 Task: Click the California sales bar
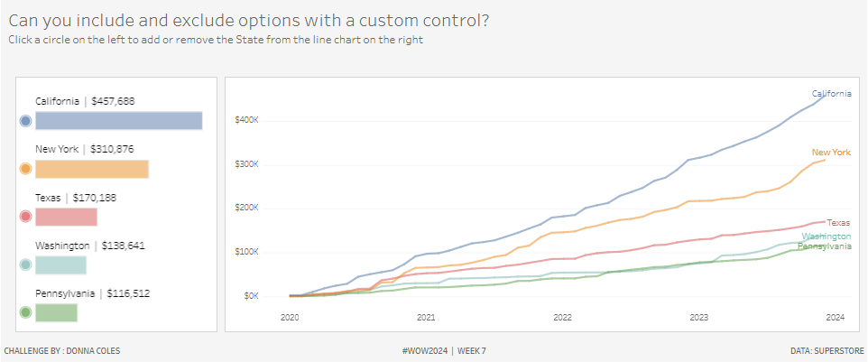pos(118,121)
